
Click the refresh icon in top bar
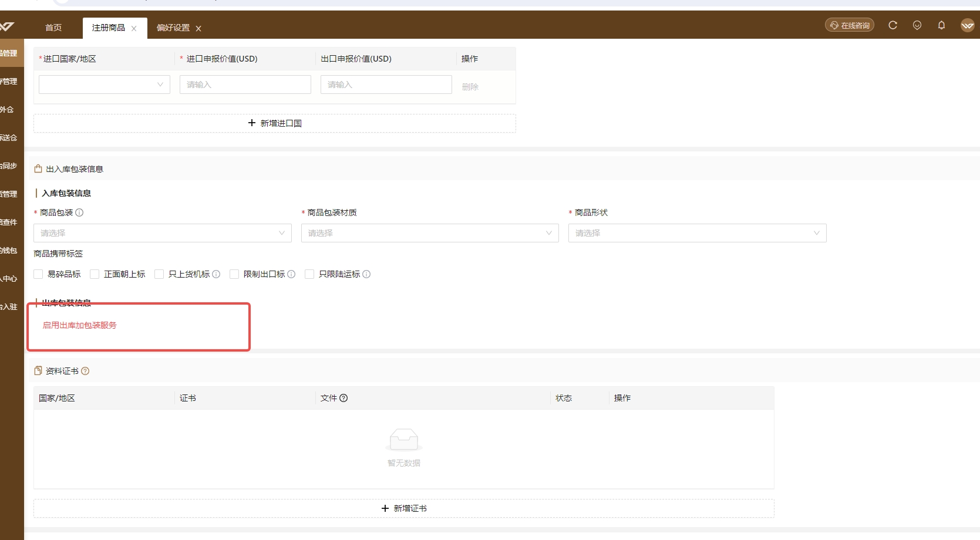pyautogui.click(x=893, y=25)
